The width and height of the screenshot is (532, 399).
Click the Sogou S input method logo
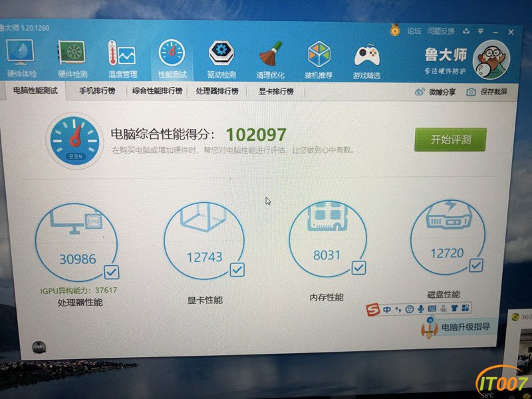click(373, 310)
